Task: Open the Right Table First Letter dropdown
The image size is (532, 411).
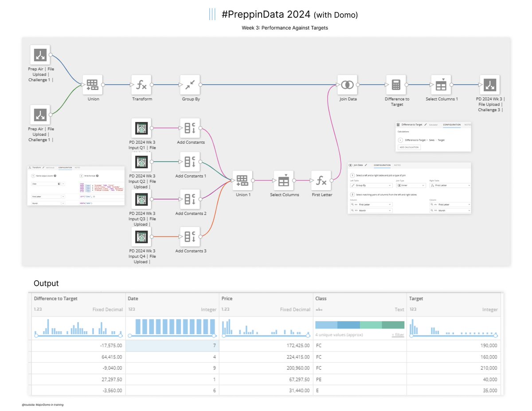Action: [450, 185]
